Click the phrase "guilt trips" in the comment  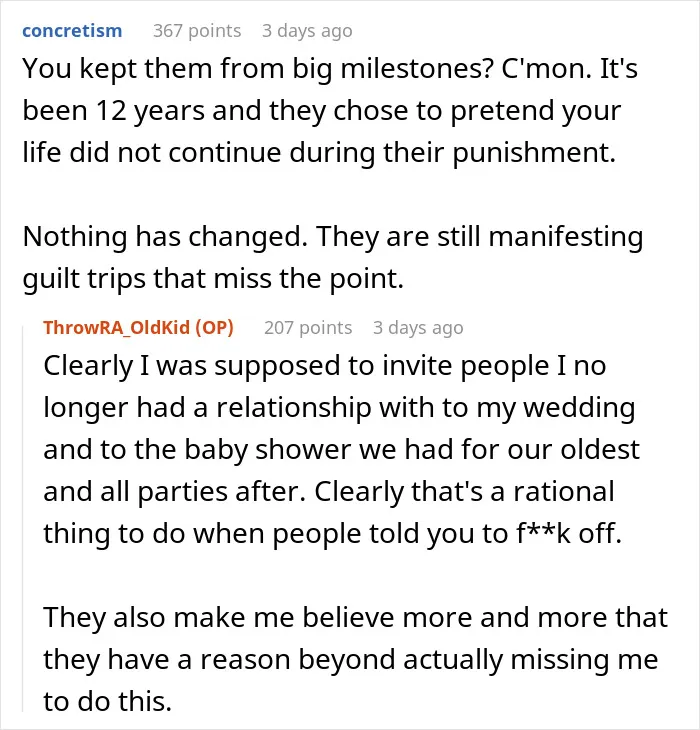84,279
